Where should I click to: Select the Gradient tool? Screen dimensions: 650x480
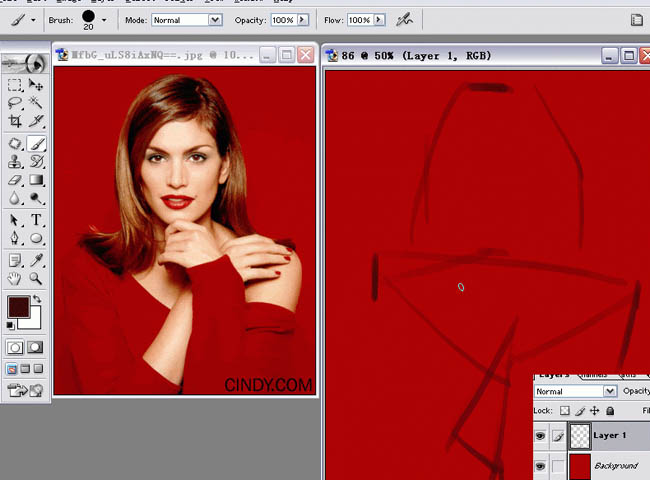pyautogui.click(x=36, y=180)
